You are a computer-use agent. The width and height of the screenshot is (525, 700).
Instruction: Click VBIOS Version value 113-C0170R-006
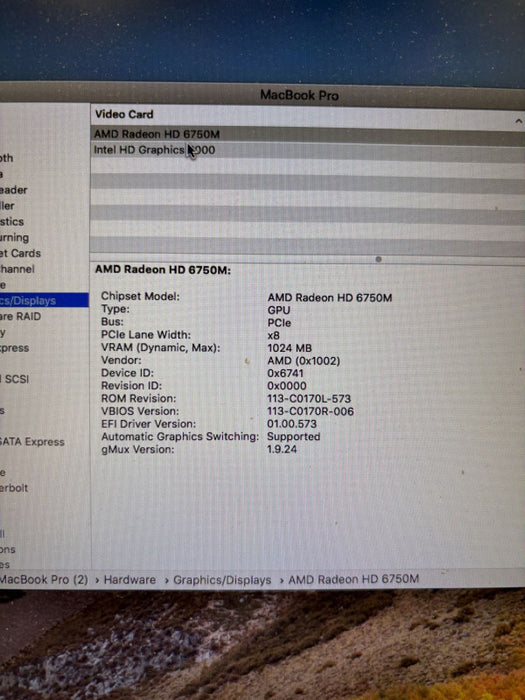(311, 411)
